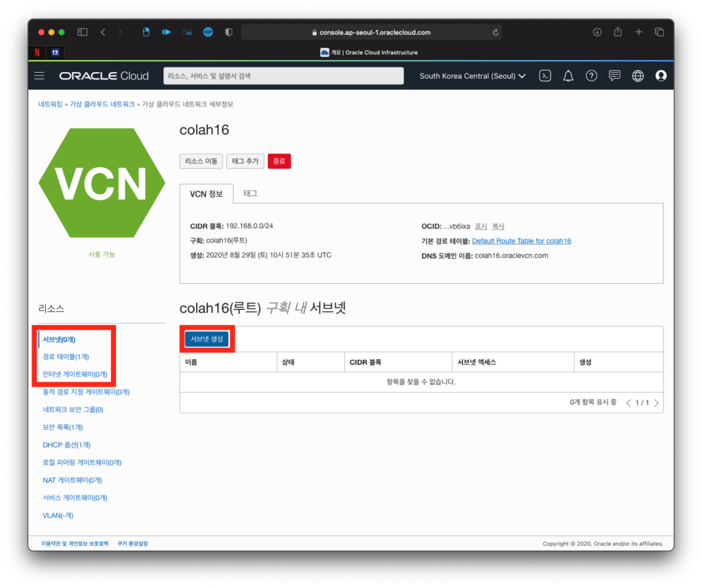Screen dimensions: 702x588
Task: Select the VCN 정보 tab
Action: (206, 194)
